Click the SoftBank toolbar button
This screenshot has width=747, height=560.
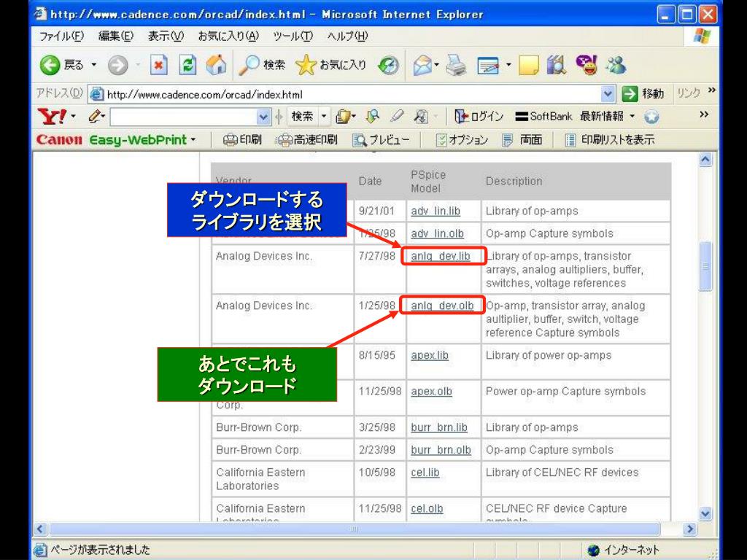tap(543, 116)
